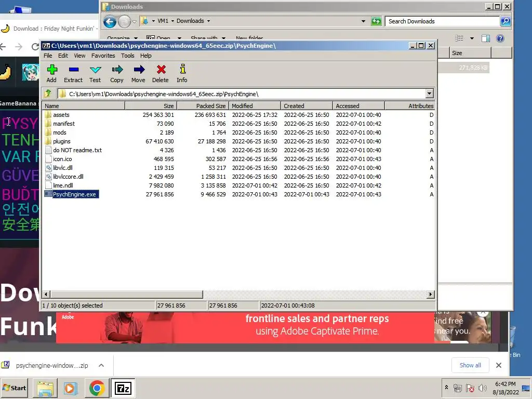Sort by the Name column header
The width and height of the screenshot is (532, 399).
click(x=84, y=106)
